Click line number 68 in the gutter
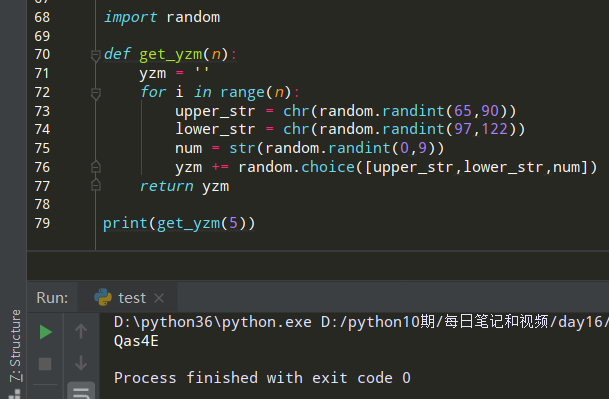This screenshot has width=609, height=399. click(x=42, y=17)
